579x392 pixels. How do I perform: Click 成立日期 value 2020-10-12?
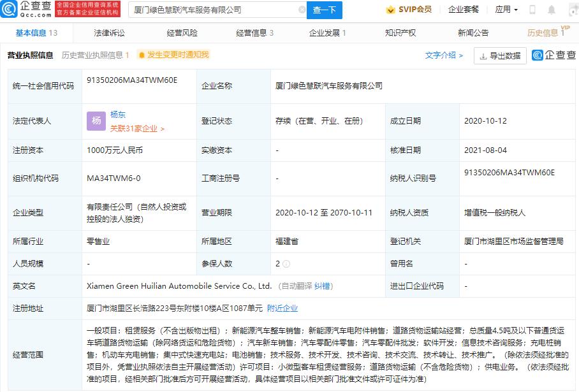(485, 121)
